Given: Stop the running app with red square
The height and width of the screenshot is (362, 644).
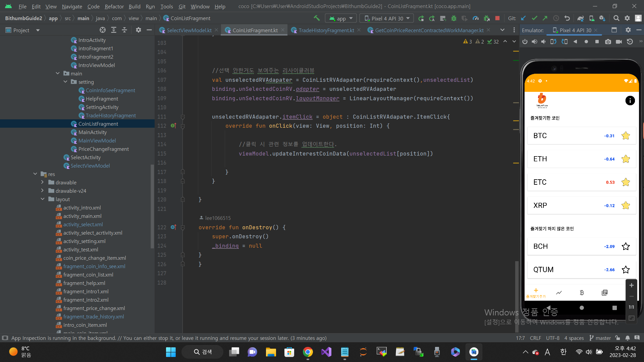Looking at the screenshot, I should pos(497,18).
